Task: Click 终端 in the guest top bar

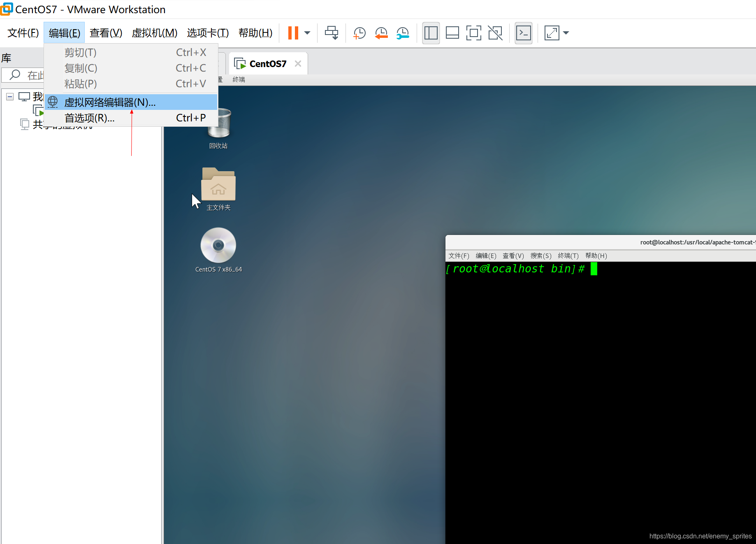Action: click(239, 79)
